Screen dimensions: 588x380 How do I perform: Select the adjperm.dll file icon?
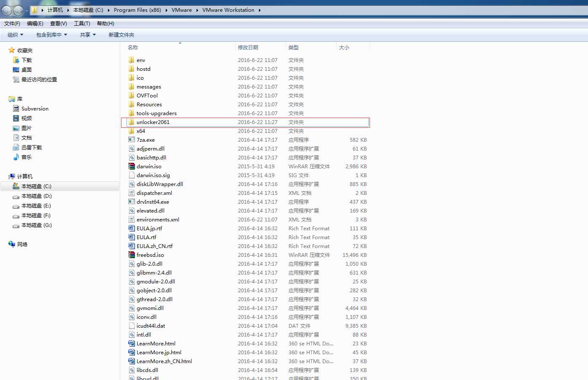[132, 148]
